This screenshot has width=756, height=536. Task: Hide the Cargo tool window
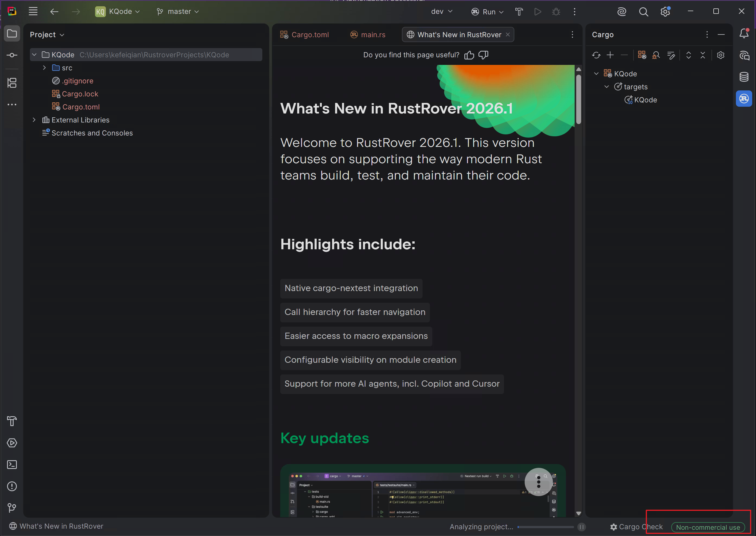tap(721, 35)
